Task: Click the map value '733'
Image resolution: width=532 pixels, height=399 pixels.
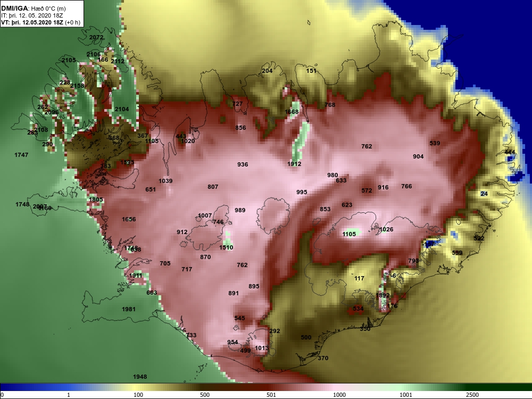Action: (x=191, y=335)
